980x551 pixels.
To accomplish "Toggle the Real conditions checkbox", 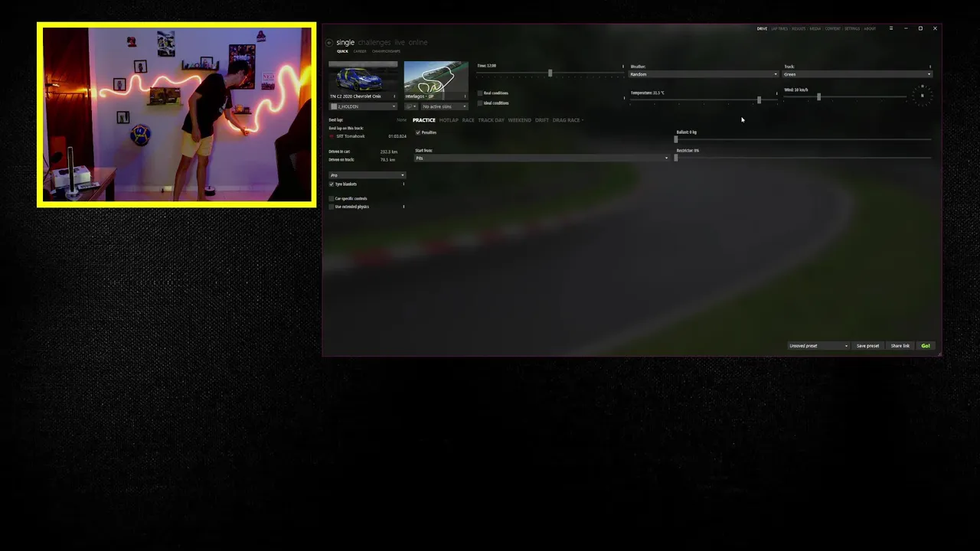I will pyautogui.click(x=480, y=93).
